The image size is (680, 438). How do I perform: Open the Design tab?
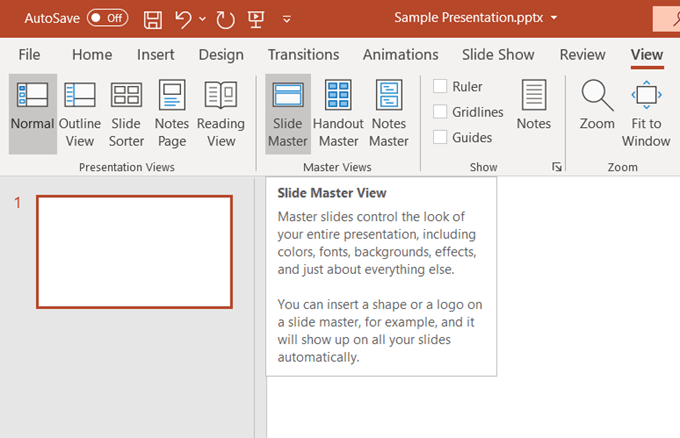[x=221, y=55]
